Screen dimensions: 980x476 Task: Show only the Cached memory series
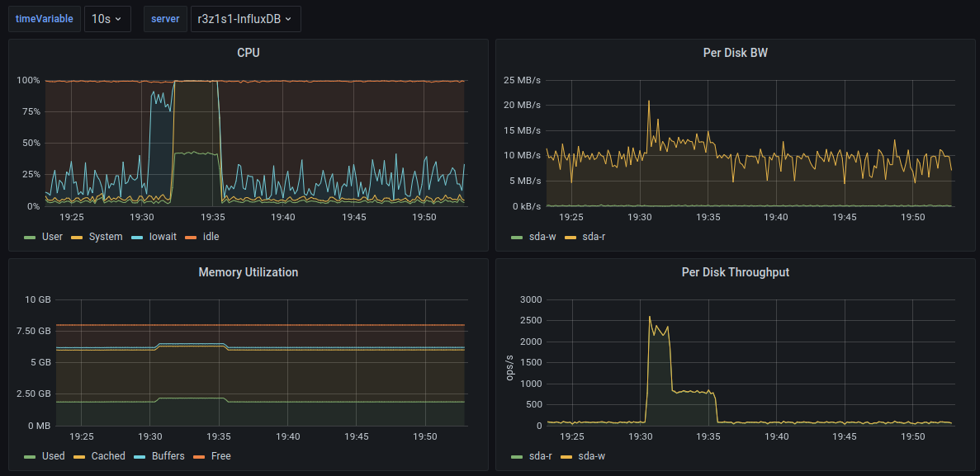pyautogui.click(x=108, y=456)
